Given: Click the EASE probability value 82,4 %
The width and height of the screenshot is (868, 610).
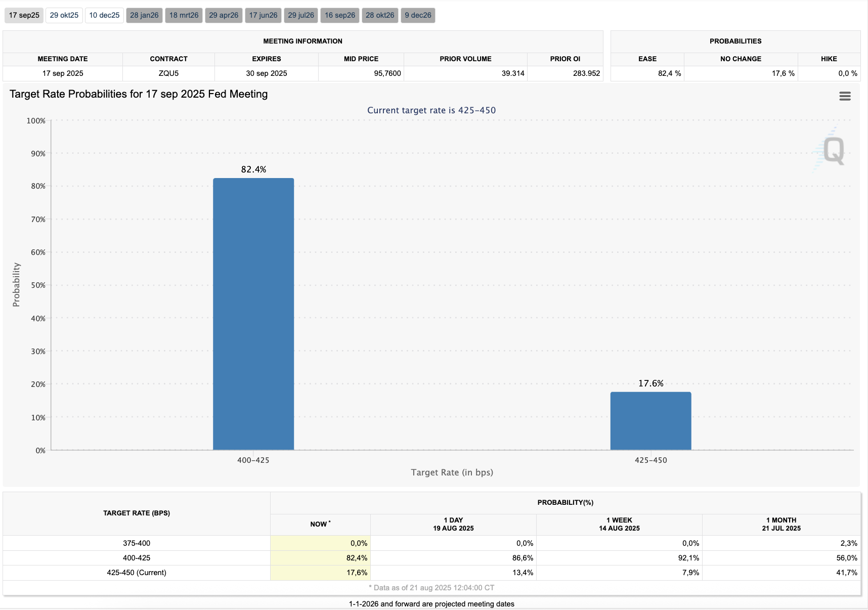Looking at the screenshot, I should pos(647,73).
